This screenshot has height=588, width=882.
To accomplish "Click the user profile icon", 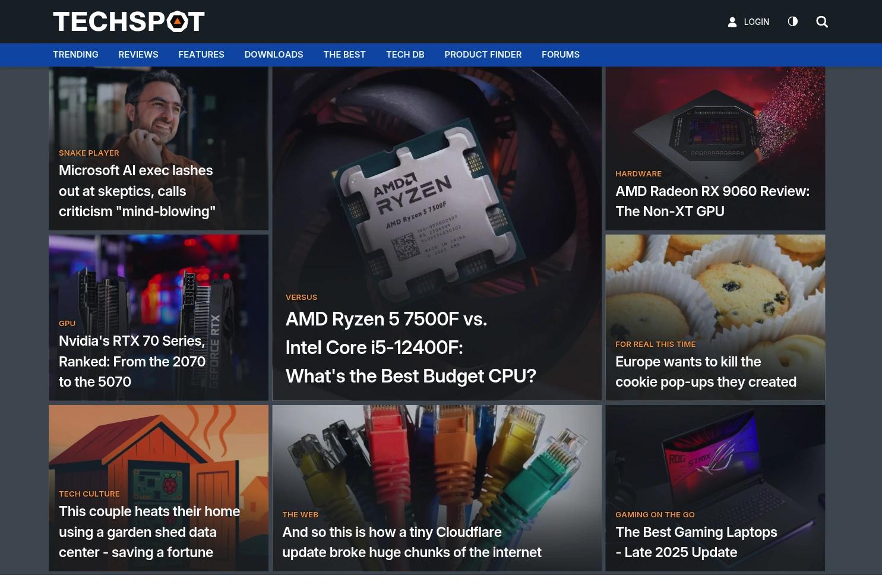I will coord(732,22).
